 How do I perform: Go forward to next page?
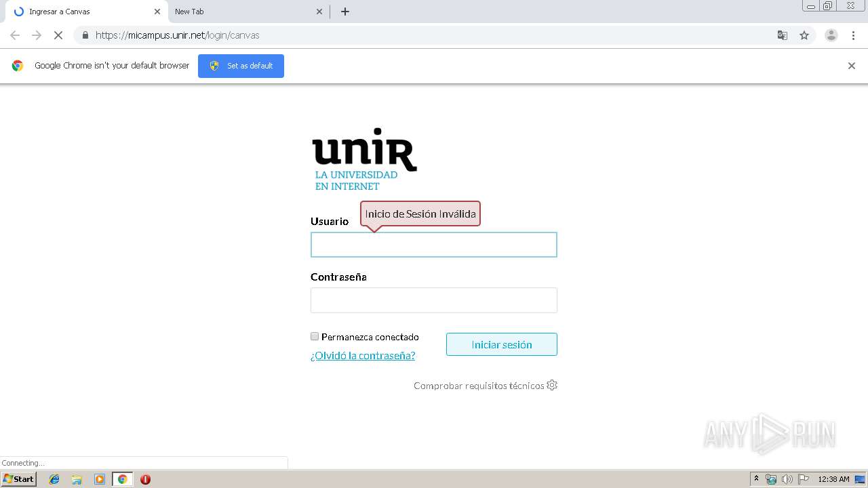(37, 35)
